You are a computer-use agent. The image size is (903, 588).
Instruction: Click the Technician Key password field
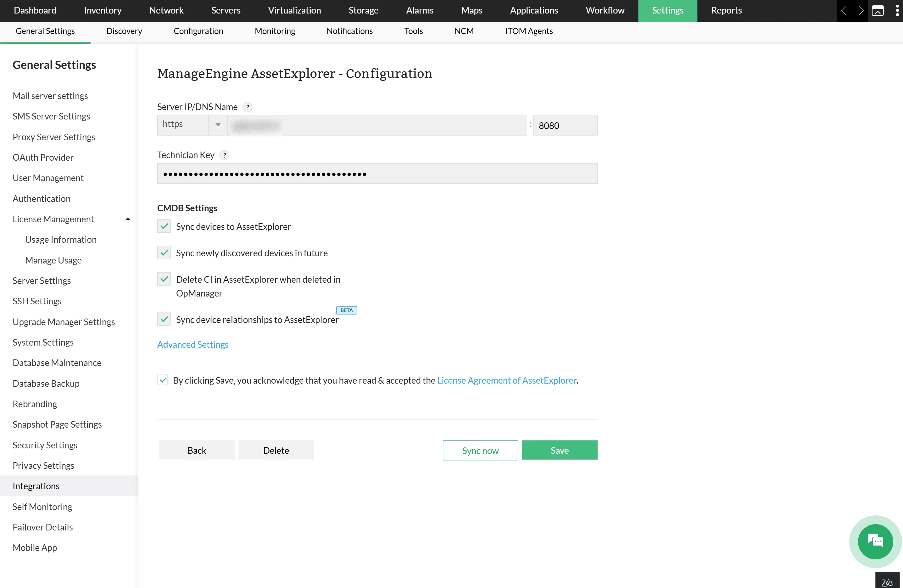point(377,174)
